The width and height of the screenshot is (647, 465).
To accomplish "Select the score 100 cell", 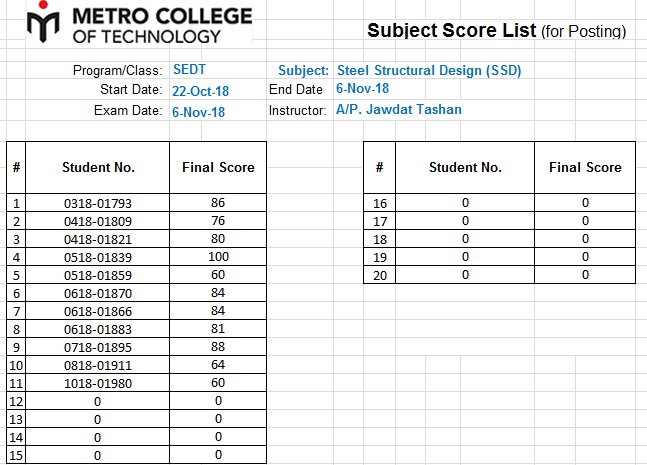I will coord(218,257).
